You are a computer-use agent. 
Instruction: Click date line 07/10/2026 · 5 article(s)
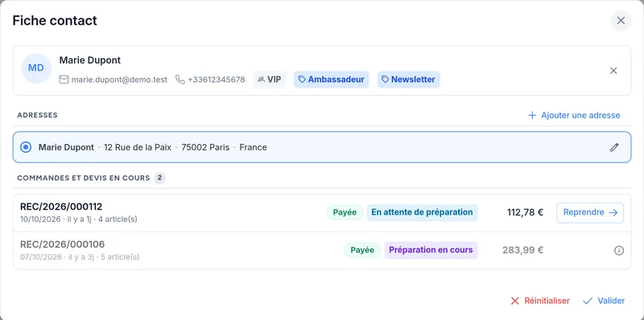coord(80,257)
